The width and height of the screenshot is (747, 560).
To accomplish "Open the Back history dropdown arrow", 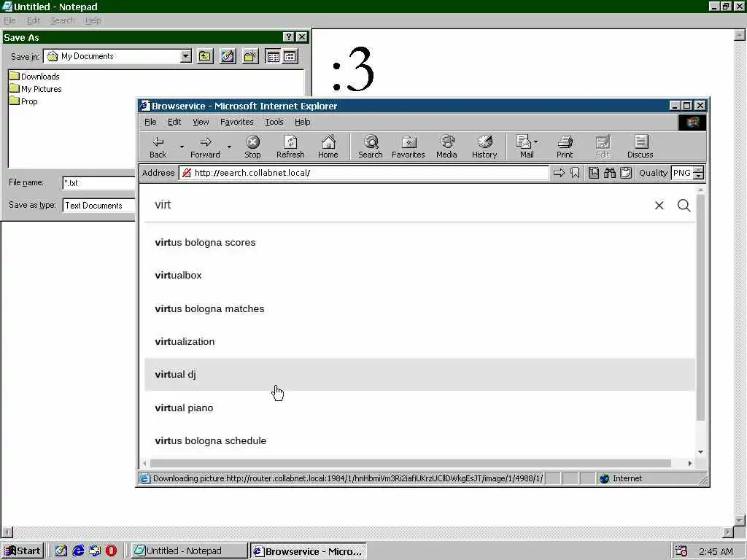I will click(182, 147).
